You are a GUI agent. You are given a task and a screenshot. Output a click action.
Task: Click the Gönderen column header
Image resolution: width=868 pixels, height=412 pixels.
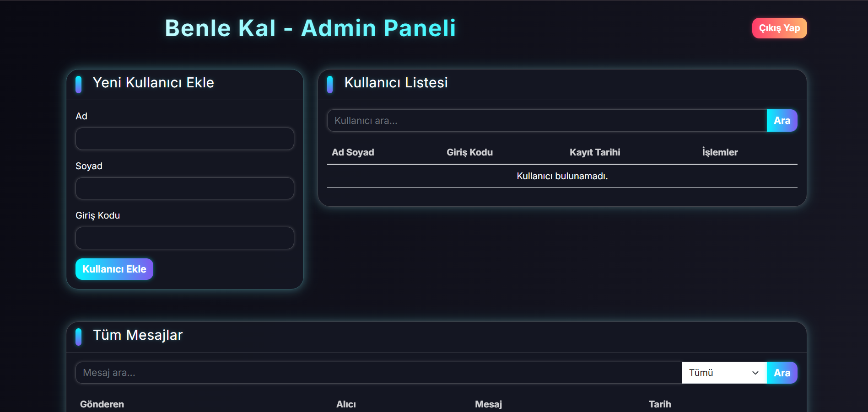tap(102, 404)
